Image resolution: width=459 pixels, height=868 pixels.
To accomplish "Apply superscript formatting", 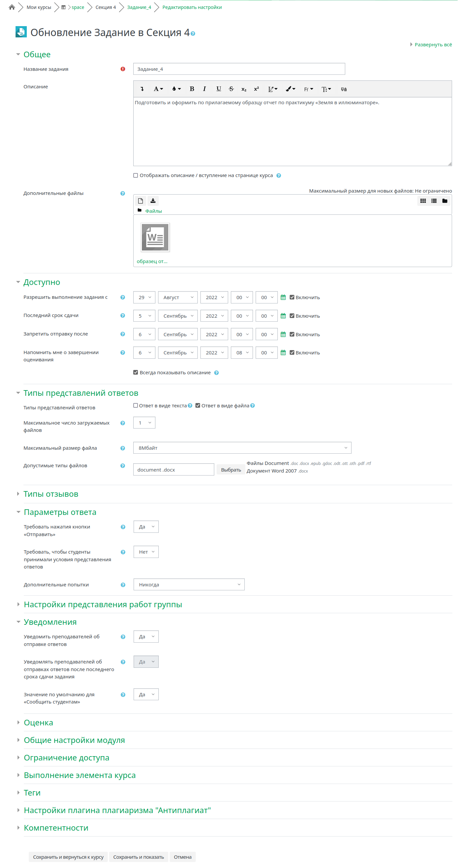I will coord(256,89).
